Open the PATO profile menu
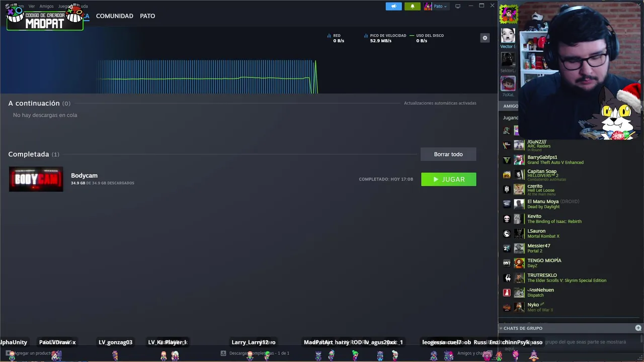The width and height of the screenshot is (644, 362). coord(147,16)
